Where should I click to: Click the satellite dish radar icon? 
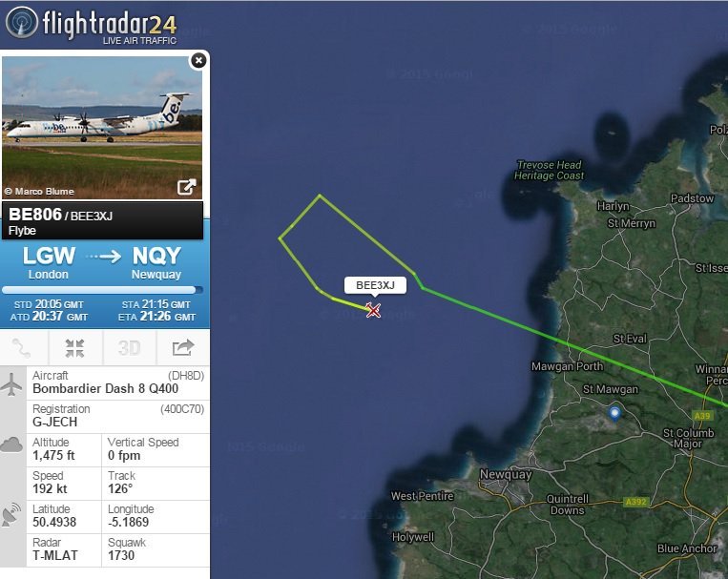tap(11, 514)
